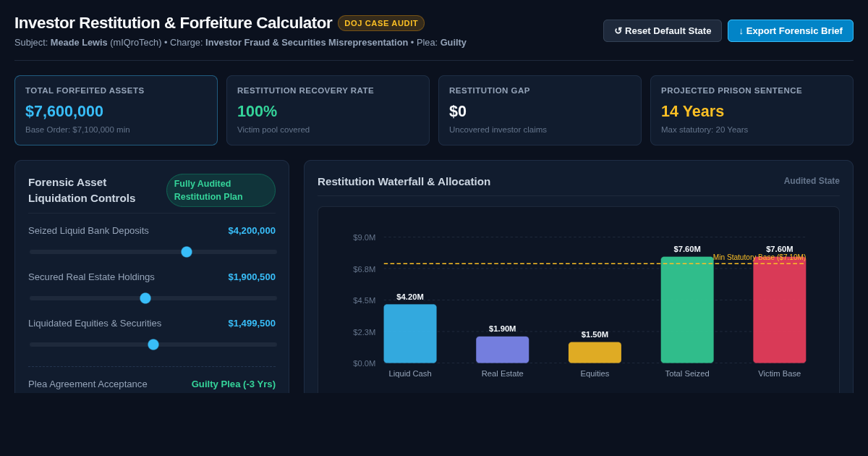This screenshot has width=868, height=456.
Task: Click the Meade Lewis subject name
Action: [79, 43]
